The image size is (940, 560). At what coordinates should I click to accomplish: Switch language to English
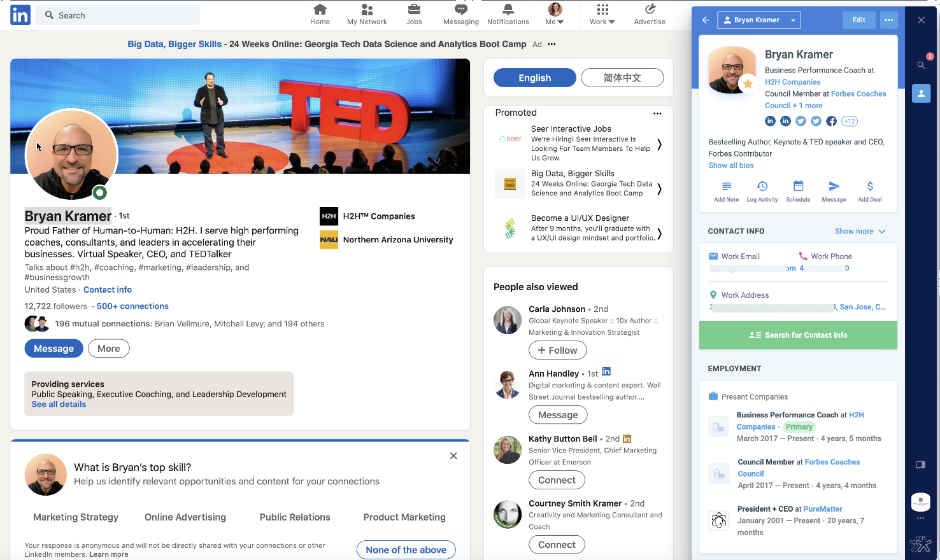point(535,78)
